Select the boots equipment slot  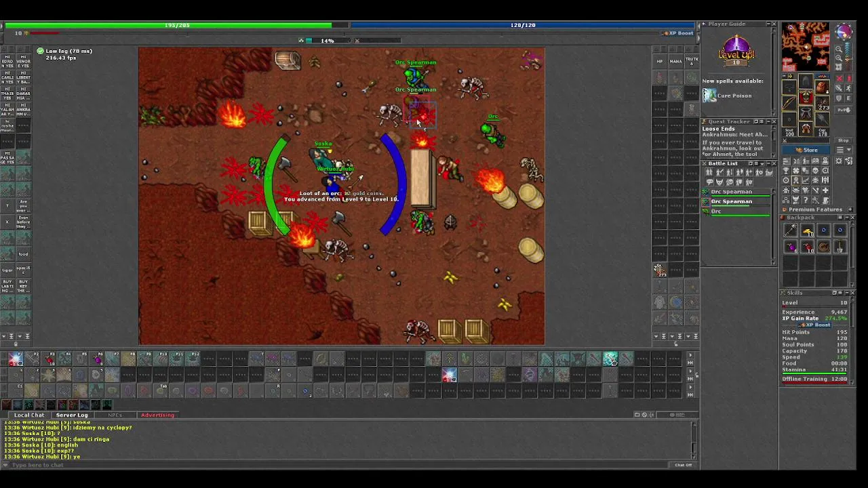coord(806,127)
